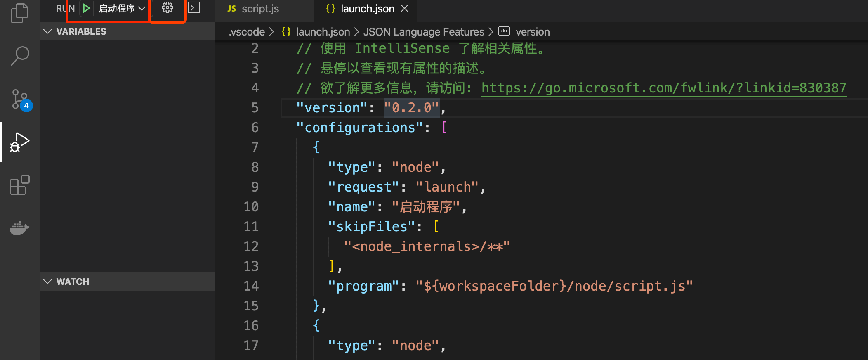Screen dimensions: 868x360
Task: Click the comment text on line 3
Action: [392, 68]
